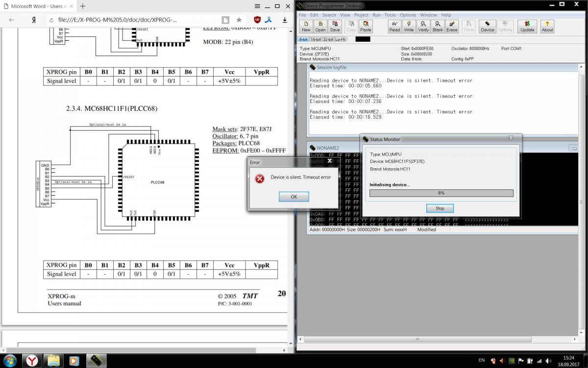Click the Save toolbar icon
Image resolution: width=588 pixels, height=368 pixels.
pyautogui.click(x=335, y=26)
